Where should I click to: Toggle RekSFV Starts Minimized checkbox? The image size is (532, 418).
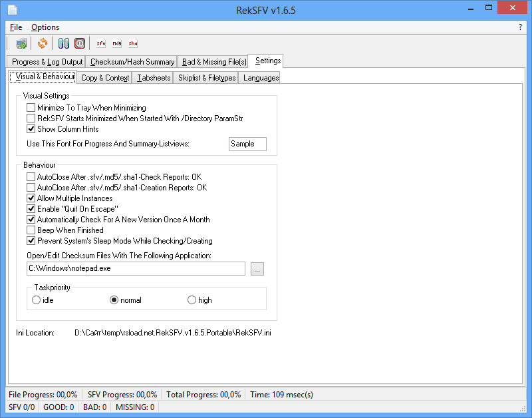click(x=31, y=118)
